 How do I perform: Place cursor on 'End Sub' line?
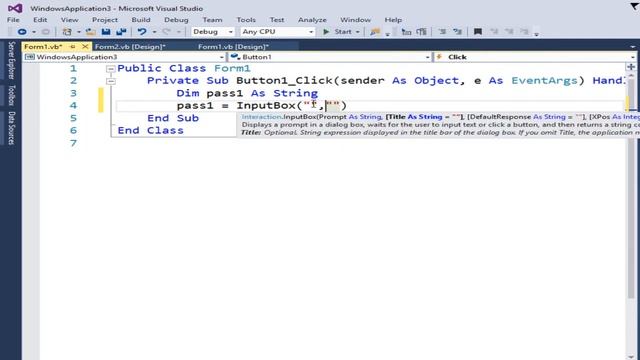point(173,118)
